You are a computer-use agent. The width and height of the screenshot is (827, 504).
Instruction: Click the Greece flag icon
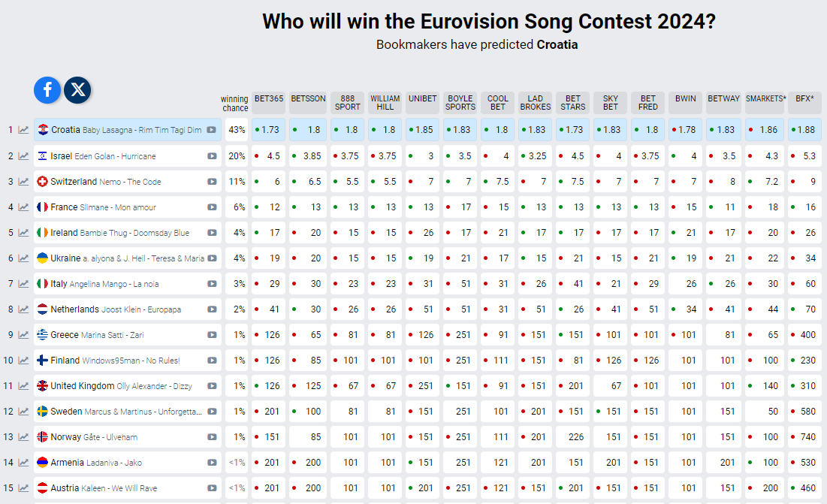[43, 335]
